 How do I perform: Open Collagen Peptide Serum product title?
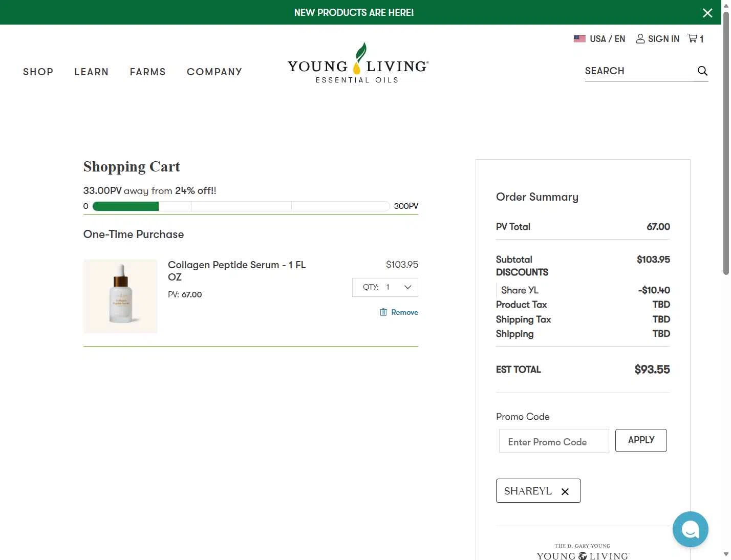coord(237,271)
